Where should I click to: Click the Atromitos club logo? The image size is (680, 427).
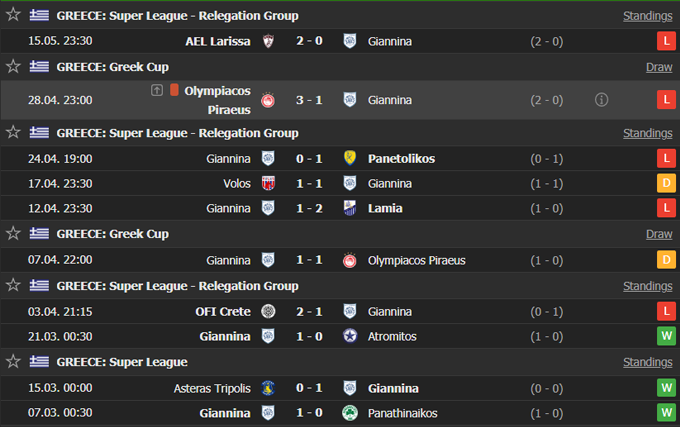pos(350,336)
